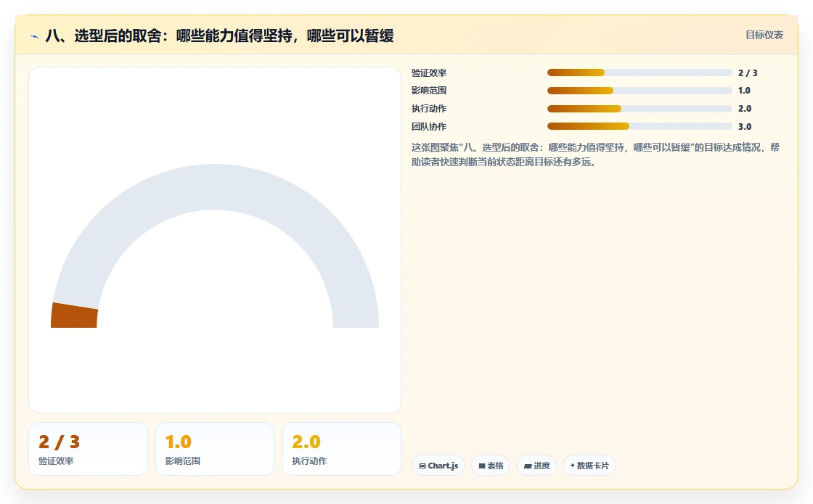The width and height of the screenshot is (813, 504).
Task: Click the 影响范围 progress bar
Action: [x=640, y=91]
